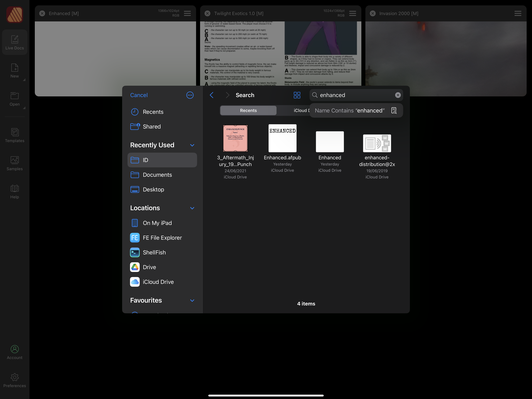Open the hamburger menu on Twilight Exotics tab
This screenshot has width=532, height=399.
pos(353,13)
